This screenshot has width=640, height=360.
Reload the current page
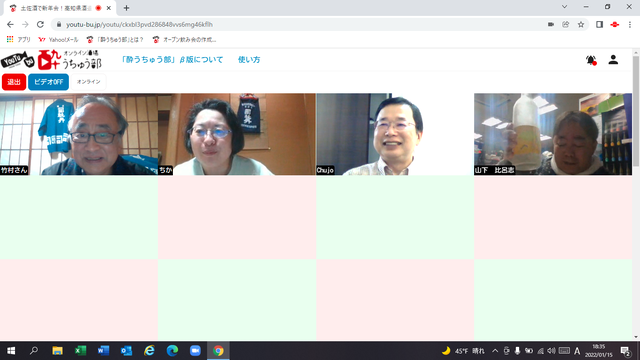(x=40, y=24)
